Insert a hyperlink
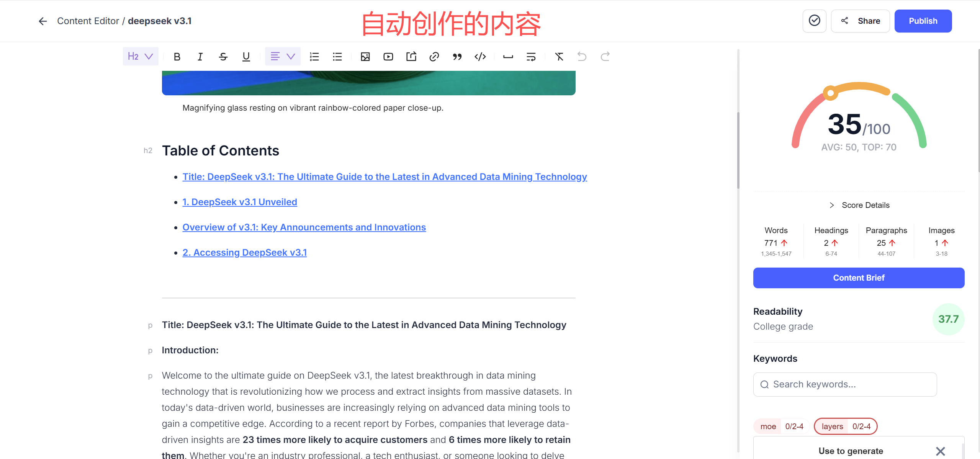980x459 pixels. click(x=434, y=56)
